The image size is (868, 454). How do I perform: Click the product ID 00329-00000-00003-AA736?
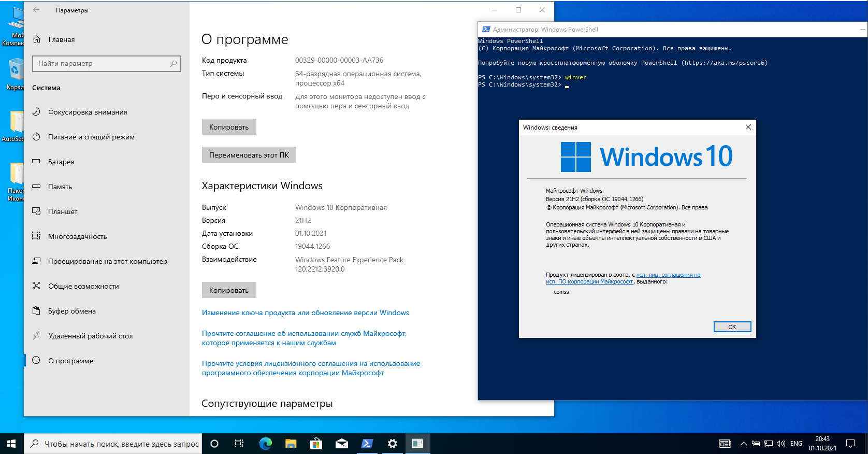click(x=339, y=60)
